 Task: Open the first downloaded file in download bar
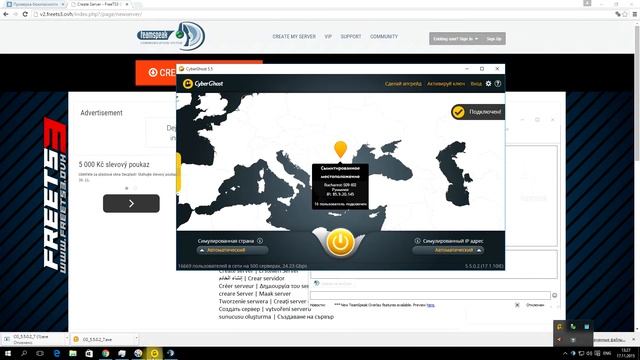tap(33, 339)
